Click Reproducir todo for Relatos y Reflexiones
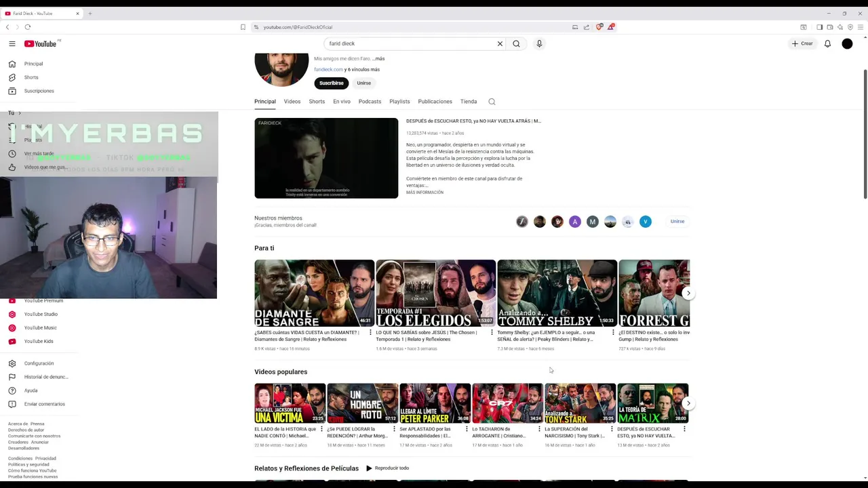Viewport: 868px width, 488px height. (x=388, y=468)
